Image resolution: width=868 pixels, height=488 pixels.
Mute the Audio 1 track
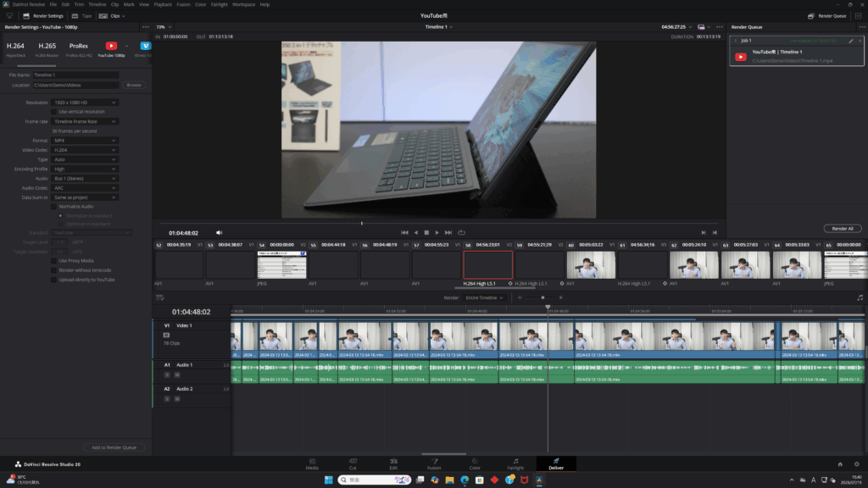(x=177, y=375)
